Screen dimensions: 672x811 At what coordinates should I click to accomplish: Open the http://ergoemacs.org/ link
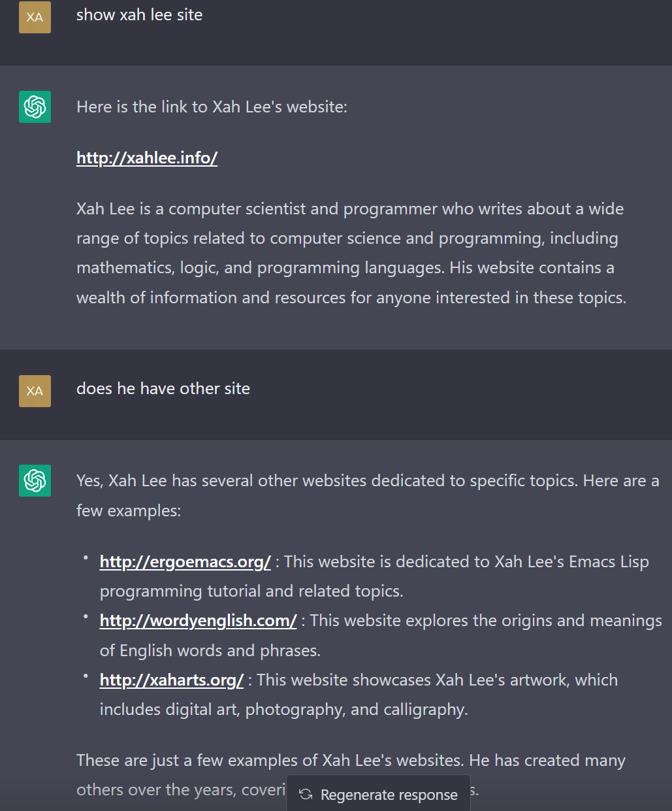pos(185,561)
